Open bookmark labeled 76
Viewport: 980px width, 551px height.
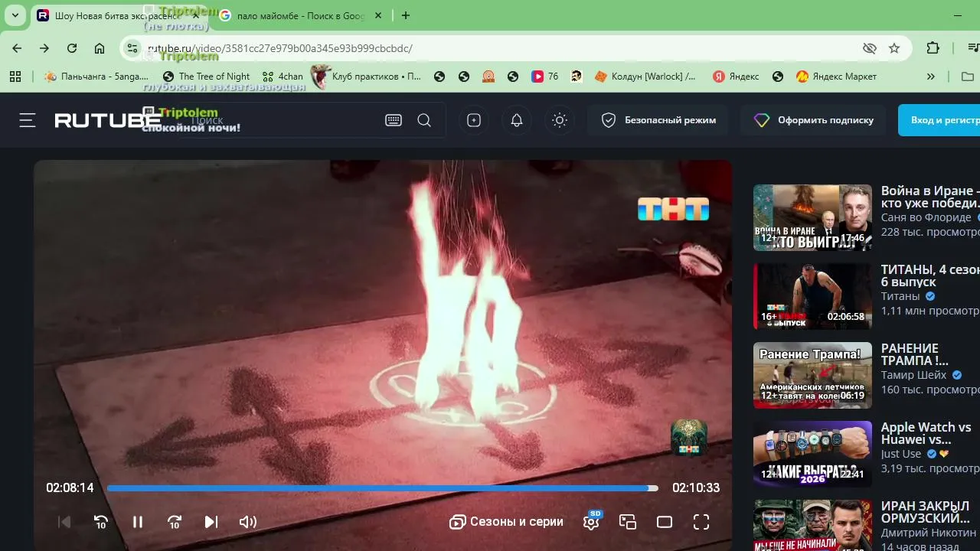tap(545, 77)
